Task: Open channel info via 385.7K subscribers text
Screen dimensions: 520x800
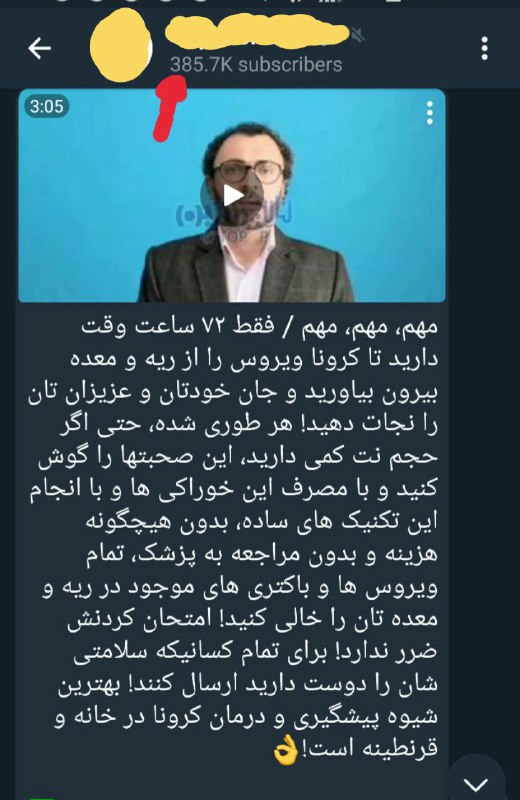Action: click(x=256, y=65)
